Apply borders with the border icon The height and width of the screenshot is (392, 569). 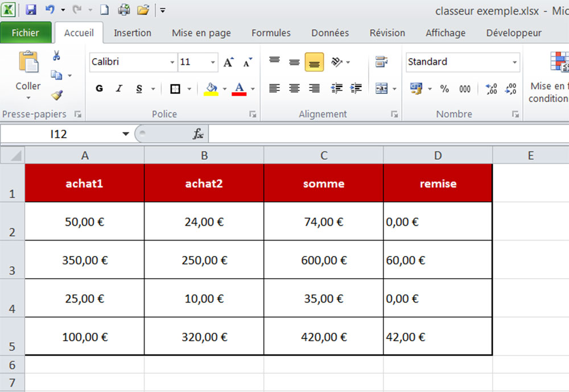pyautogui.click(x=175, y=89)
